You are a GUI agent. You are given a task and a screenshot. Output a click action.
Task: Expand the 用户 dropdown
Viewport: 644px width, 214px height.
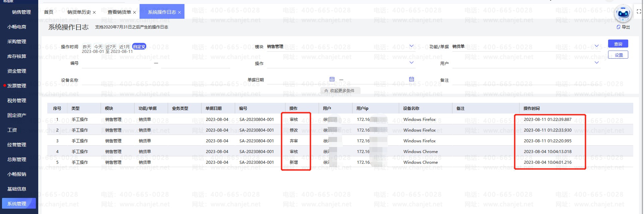(x=596, y=63)
